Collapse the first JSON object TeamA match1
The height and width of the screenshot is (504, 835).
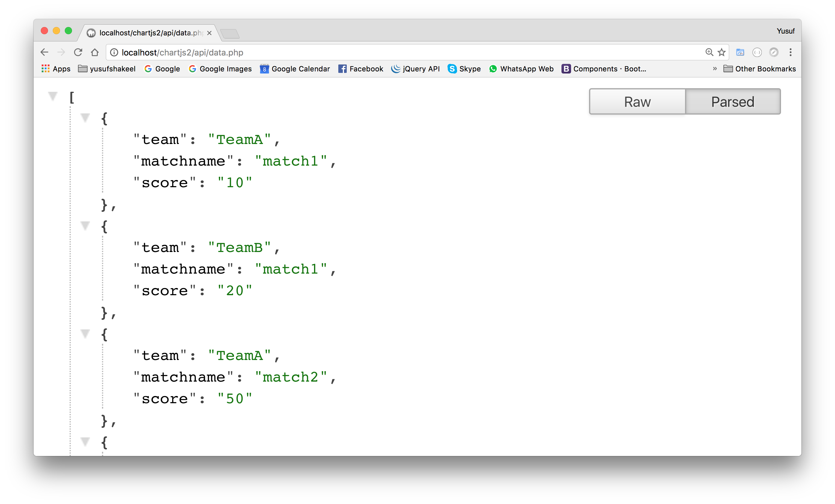[x=85, y=118]
